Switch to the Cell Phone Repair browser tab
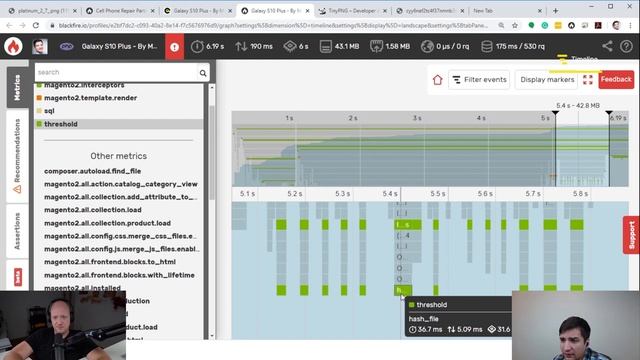The width and height of the screenshot is (640, 360). [x=121, y=11]
